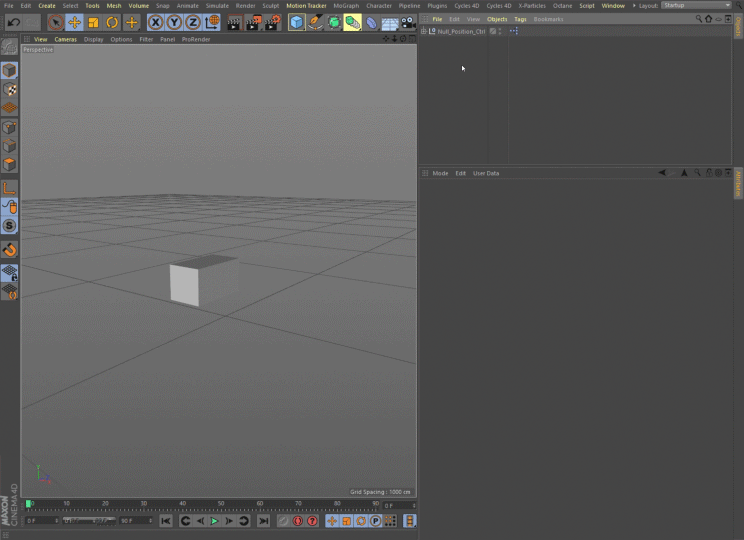744x540 pixels.
Task: Toggle Position keyframe recording
Action: pos(332,521)
